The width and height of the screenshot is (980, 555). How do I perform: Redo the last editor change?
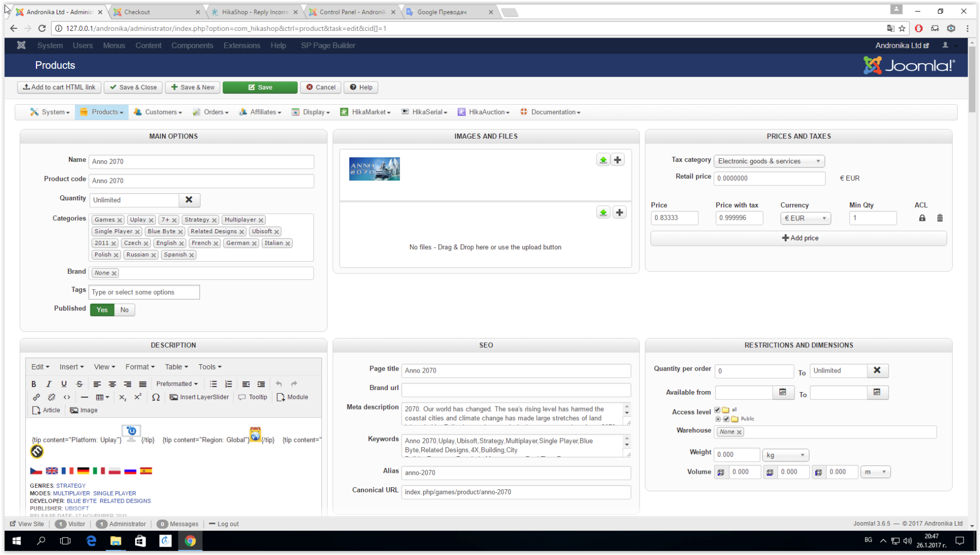coord(294,384)
